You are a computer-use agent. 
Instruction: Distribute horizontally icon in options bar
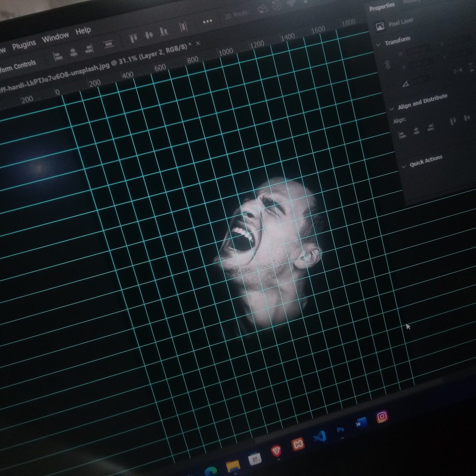pyautogui.click(x=183, y=26)
